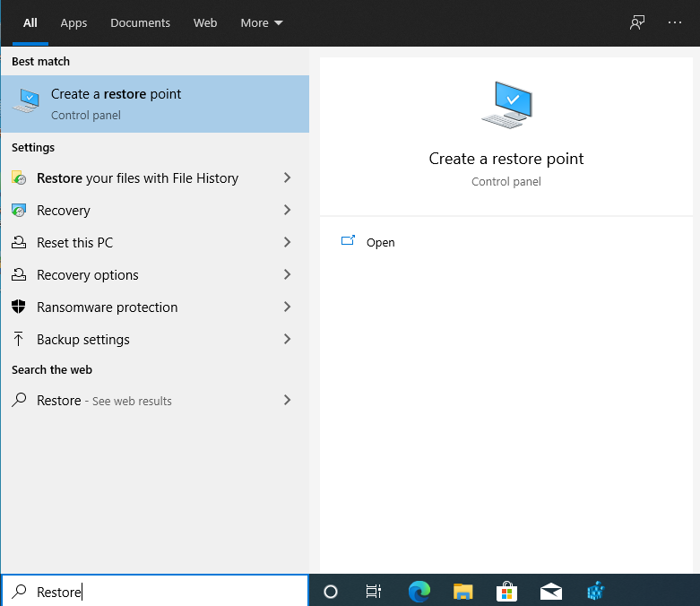700x606 pixels.
Task: Expand the More filter dropdown
Action: [x=261, y=22]
